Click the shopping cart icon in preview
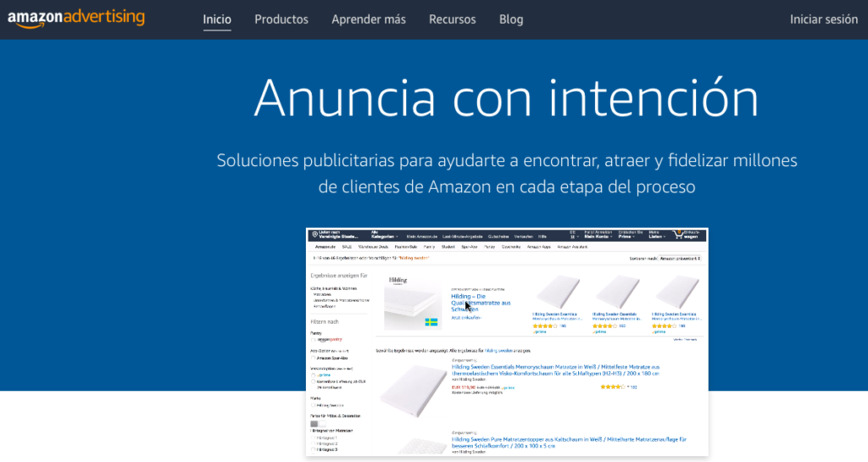The width and height of the screenshot is (868, 462). pyautogui.click(x=677, y=235)
